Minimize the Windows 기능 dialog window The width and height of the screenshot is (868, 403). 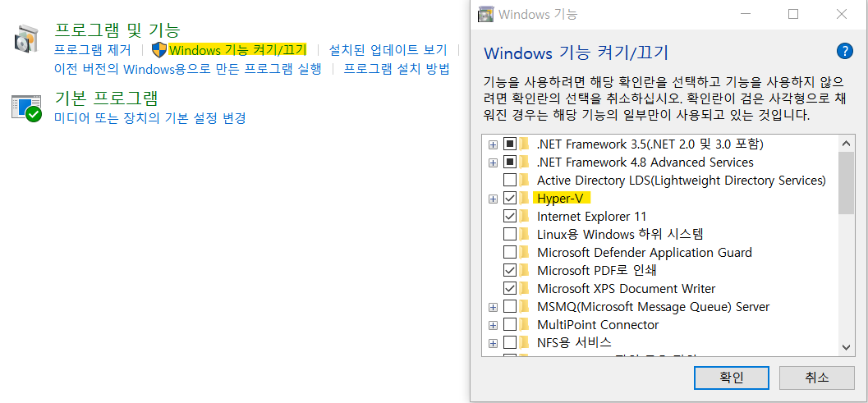(745, 15)
